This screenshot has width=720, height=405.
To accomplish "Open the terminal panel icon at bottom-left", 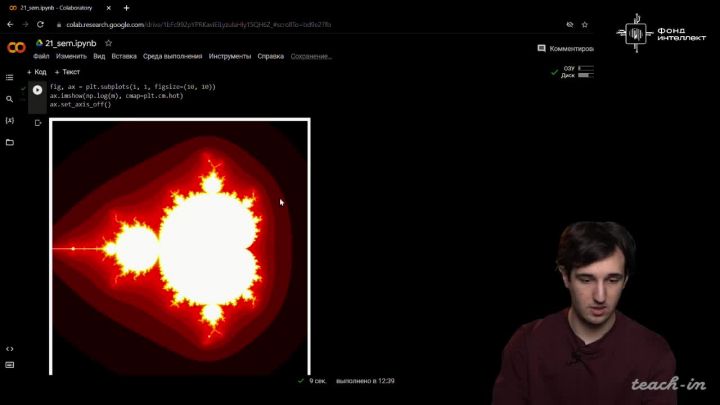I will 10,365.
